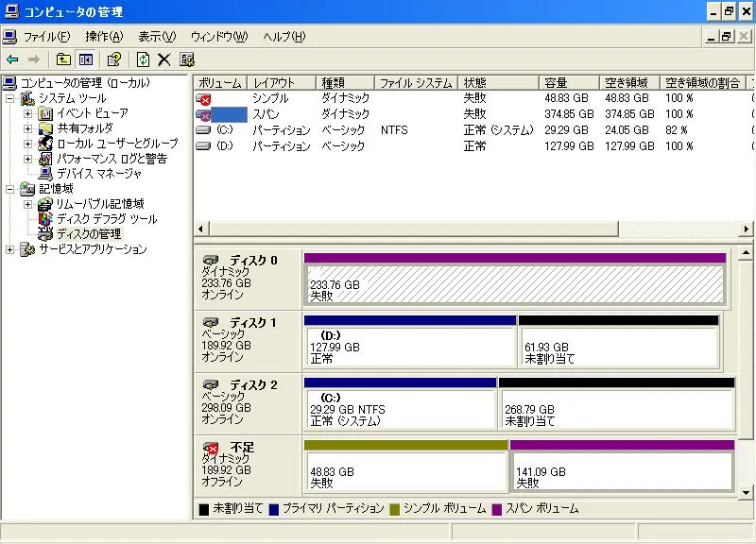Click the menu bar console document icon
Viewport: 756px width, 544px height.
[9, 37]
